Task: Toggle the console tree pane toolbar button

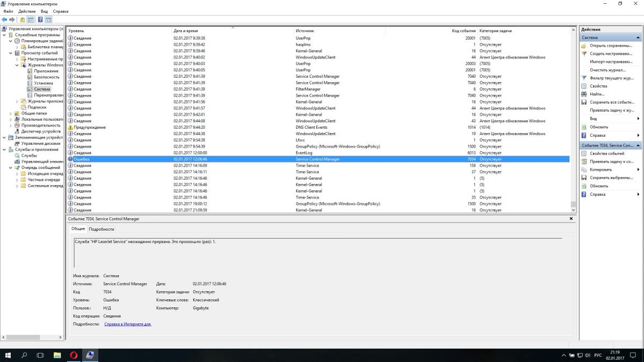Action: tap(31, 20)
